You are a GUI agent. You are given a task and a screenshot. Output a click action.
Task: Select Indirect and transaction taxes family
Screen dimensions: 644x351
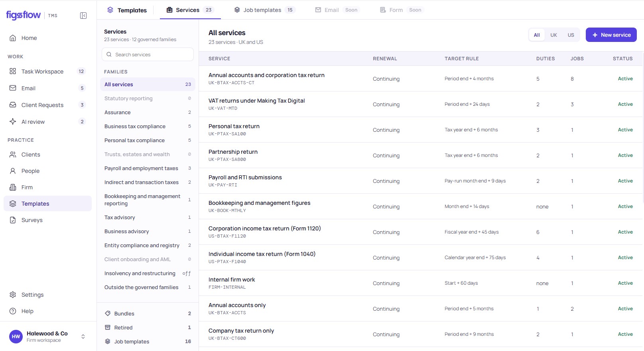(x=148, y=182)
